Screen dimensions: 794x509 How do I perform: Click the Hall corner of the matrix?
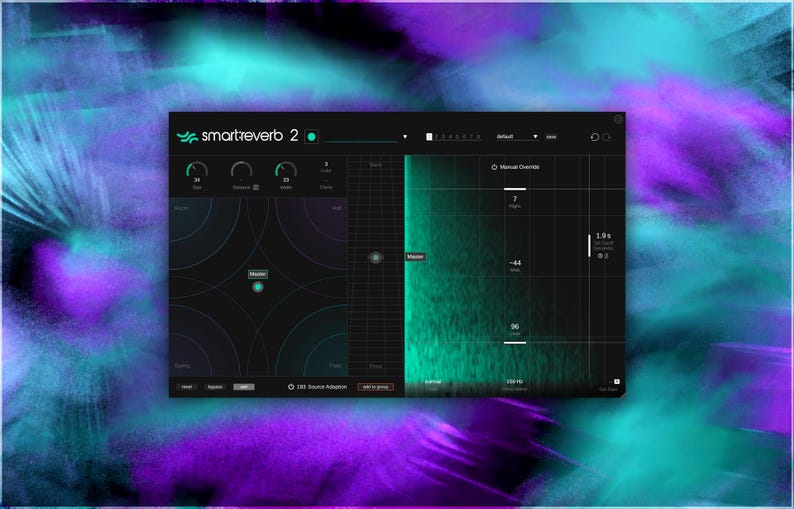click(336, 208)
